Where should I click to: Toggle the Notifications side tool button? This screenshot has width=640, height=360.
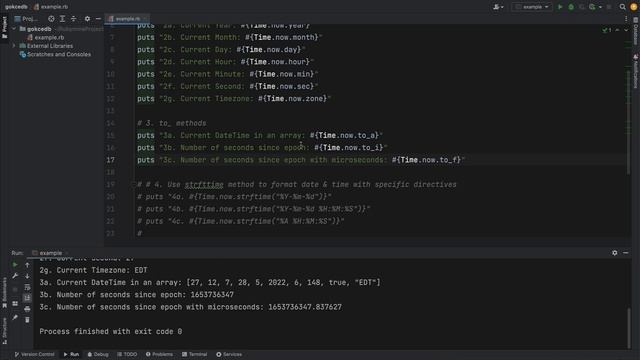(636, 71)
